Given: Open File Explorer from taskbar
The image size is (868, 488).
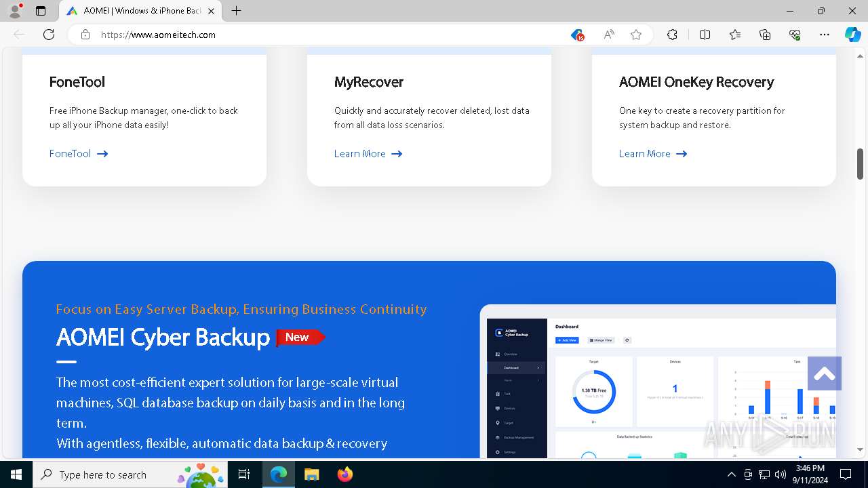Looking at the screenshot, I should tap(311, 474).
